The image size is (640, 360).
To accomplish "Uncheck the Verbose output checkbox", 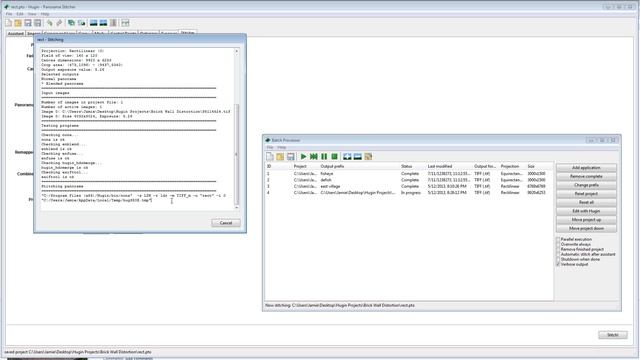I will 558,264.
